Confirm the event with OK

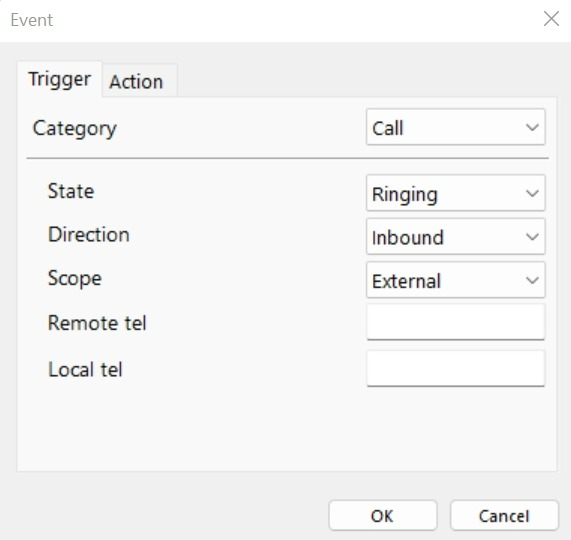tap(382, 516)
